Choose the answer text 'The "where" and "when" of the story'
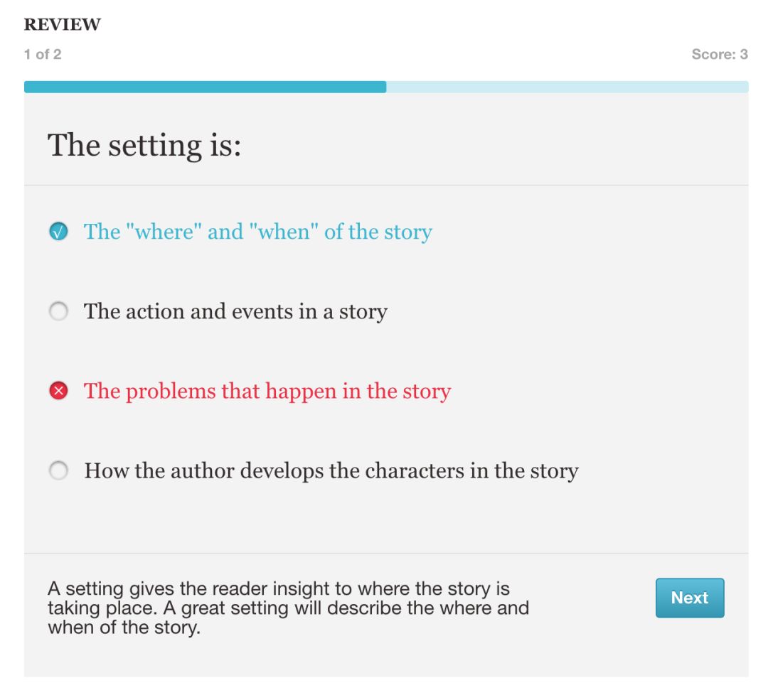 click(257, 232)
